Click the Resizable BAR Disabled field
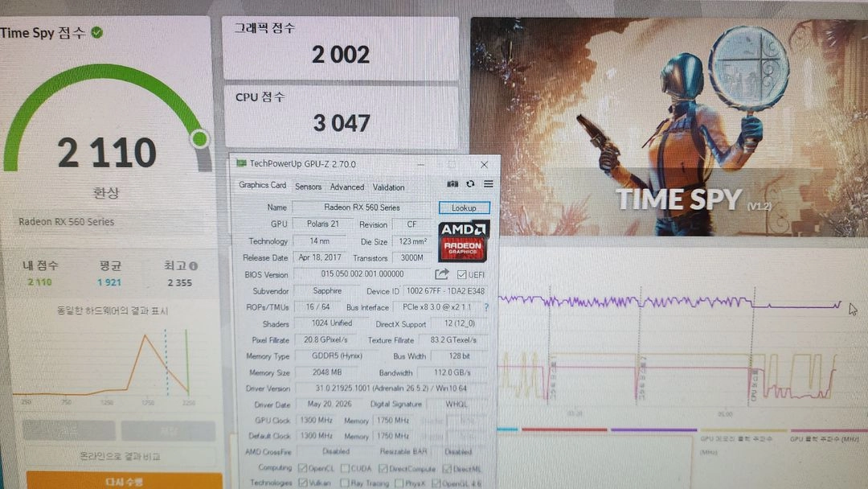Screen dimensions: 868x489 click(458, 451)
